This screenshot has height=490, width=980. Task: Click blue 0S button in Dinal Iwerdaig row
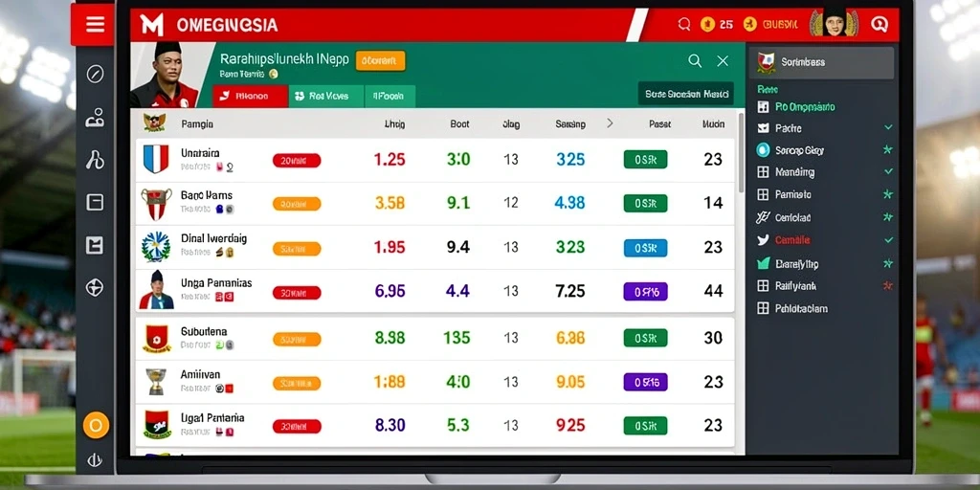click(645, 248)
